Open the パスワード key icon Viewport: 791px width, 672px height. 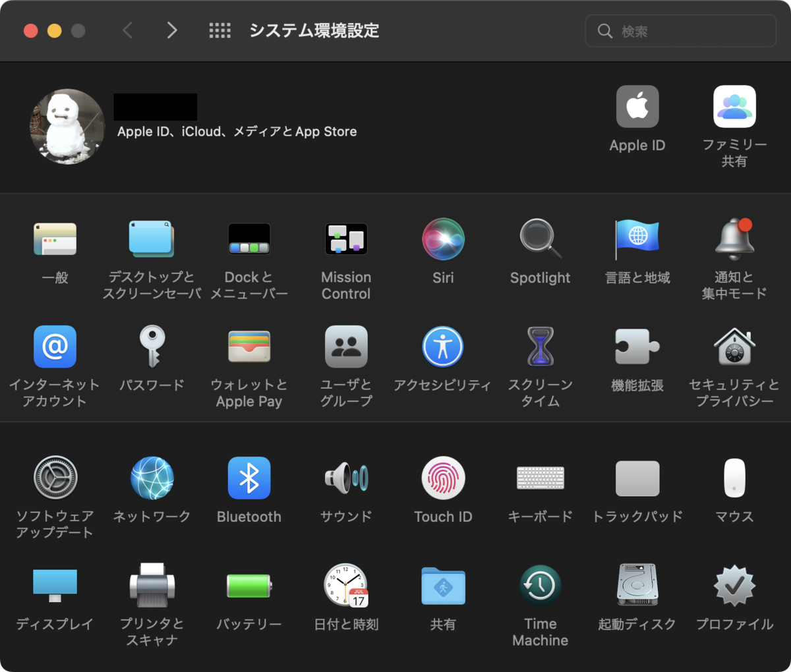[152, 347]
